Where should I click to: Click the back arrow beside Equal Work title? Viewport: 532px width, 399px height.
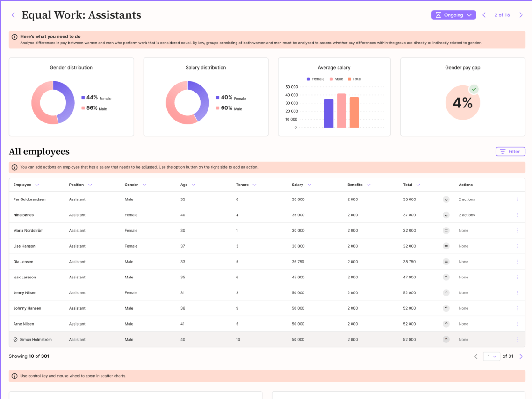(13, 15)
